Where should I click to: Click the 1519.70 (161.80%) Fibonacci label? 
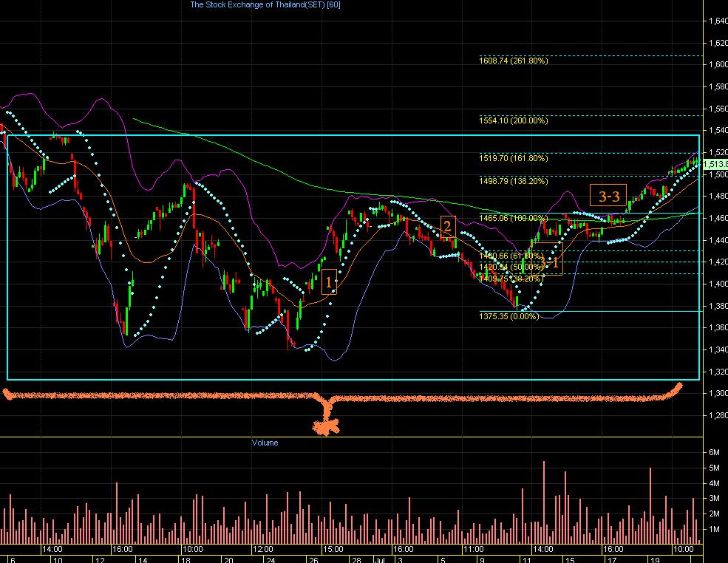click(514, 158)
